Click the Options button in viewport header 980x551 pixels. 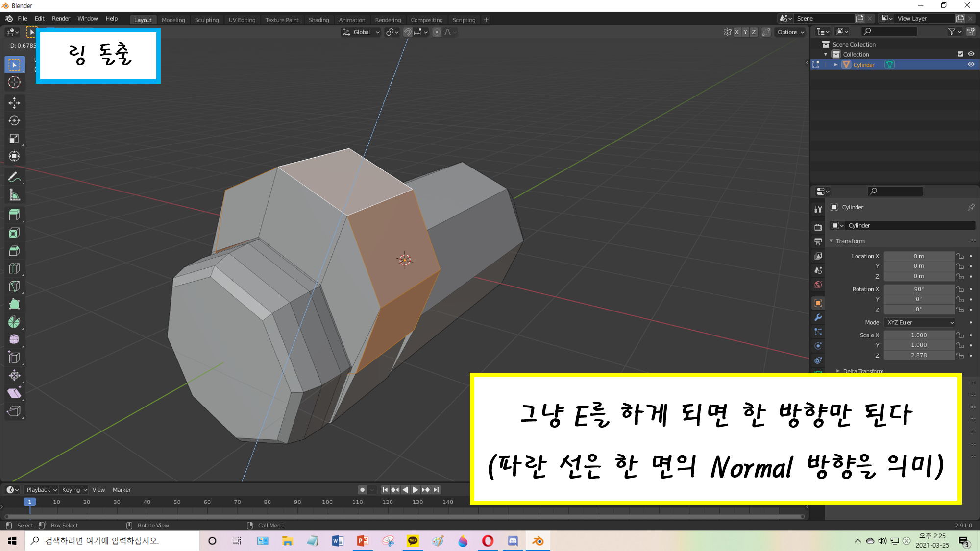[x=790, y=32]
